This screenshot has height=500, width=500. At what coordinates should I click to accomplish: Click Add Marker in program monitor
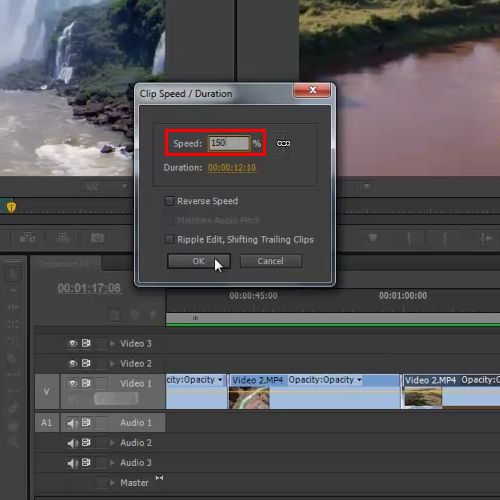(x=373, y=238)
